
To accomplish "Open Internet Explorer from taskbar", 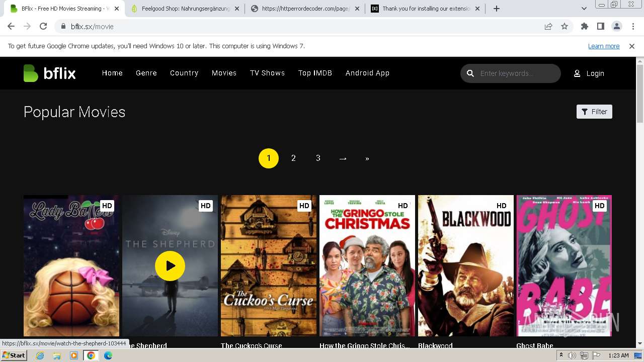I will coord(40,355).
